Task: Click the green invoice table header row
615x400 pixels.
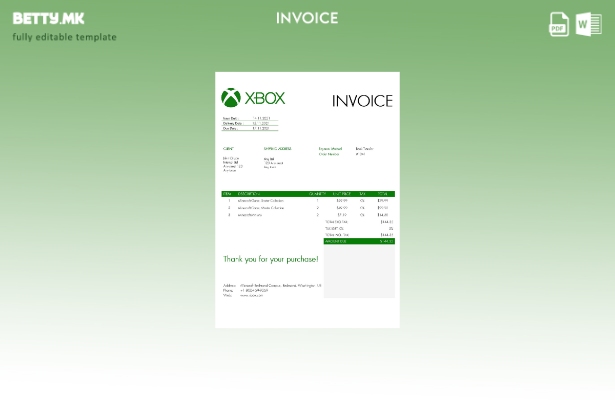Action: [x=308, y=194]
